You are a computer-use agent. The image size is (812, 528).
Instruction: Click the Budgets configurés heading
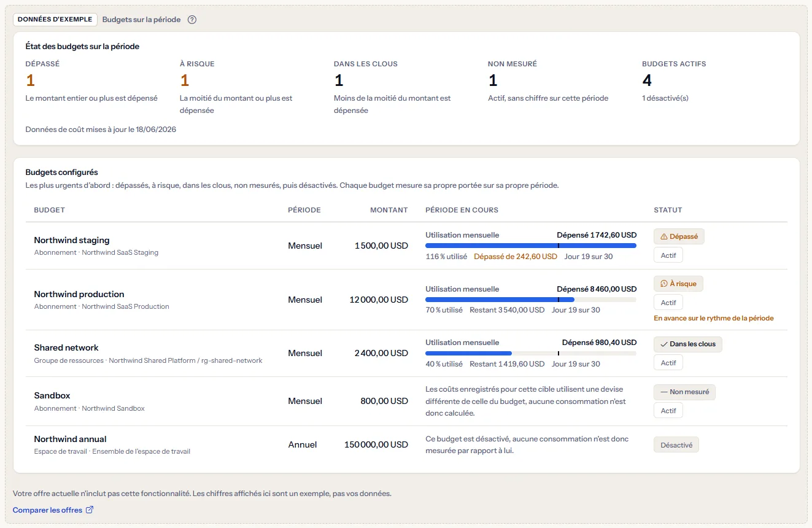tap(61, 173)
